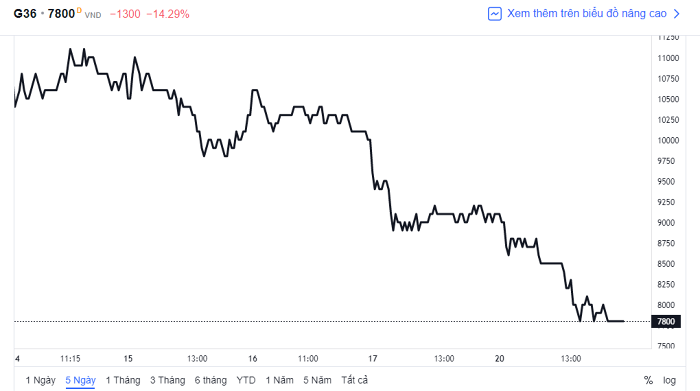
Task: Click the 13:00 time label on day 15
Action: coord(197,358)
